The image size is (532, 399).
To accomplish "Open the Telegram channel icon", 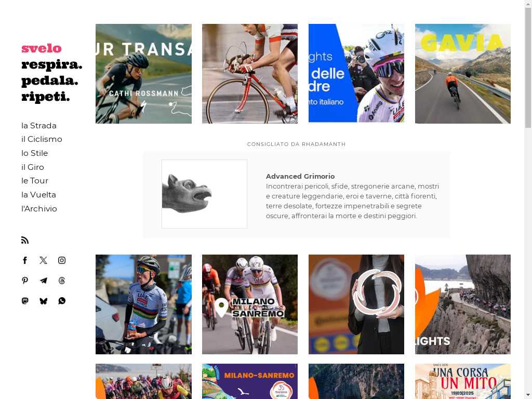I will (x=44, y=281).
